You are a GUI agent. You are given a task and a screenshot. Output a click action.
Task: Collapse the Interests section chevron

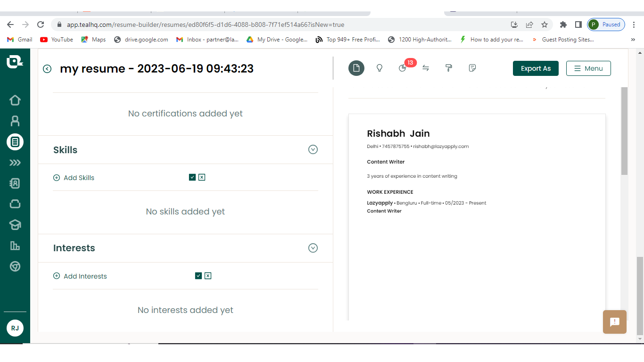click(313, 248)
